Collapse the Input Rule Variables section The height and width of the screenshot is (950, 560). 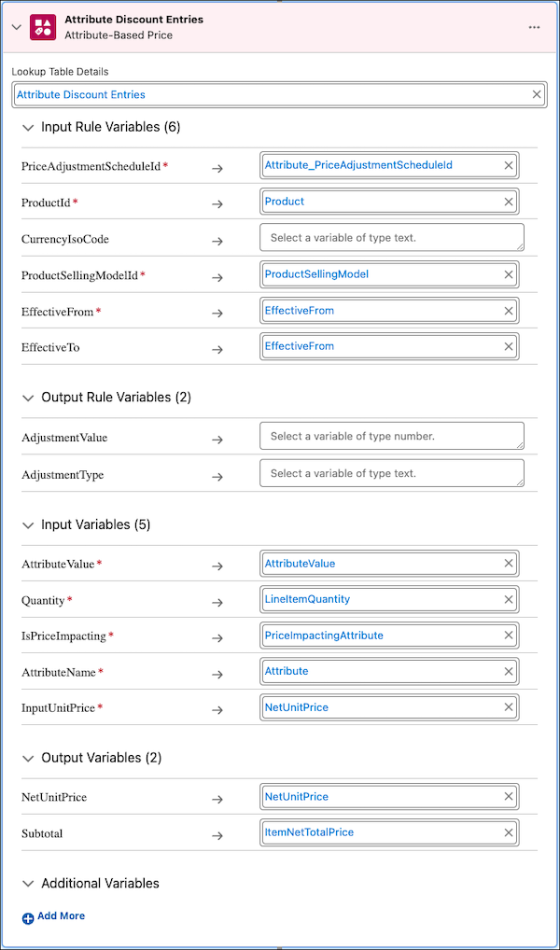pos(28,127)
